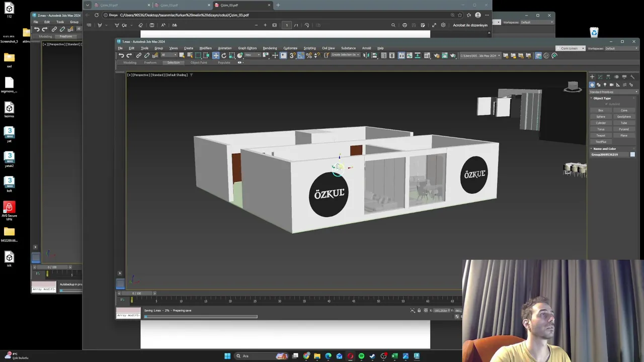Choose the Rectangular Selection Region tool
The width and height of the screenshot is (644, 362).
click(x=198, y=55)
